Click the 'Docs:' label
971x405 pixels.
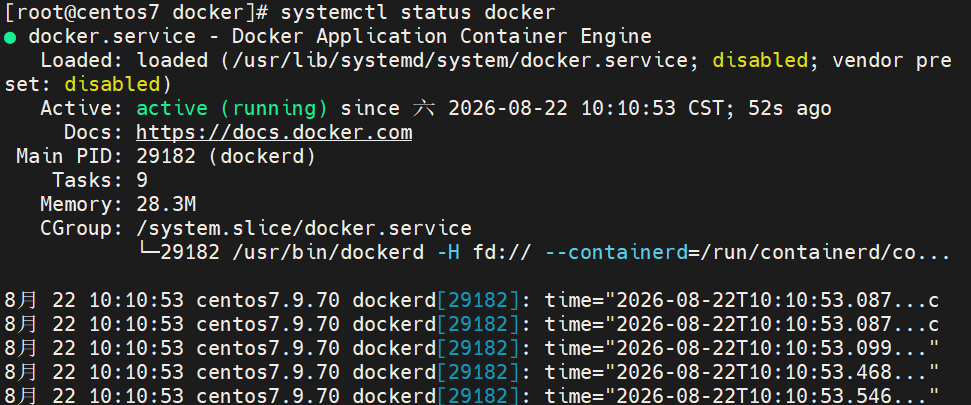[93, 133]
